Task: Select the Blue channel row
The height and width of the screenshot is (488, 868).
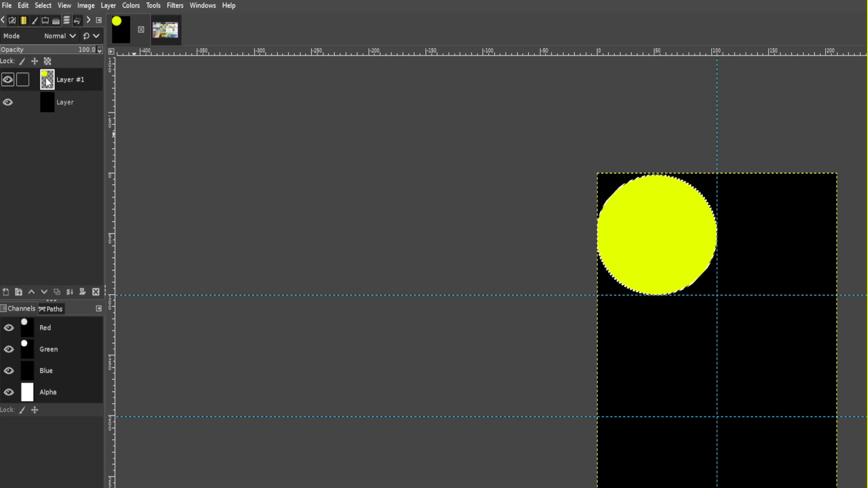Action: [x=52, y=371]
